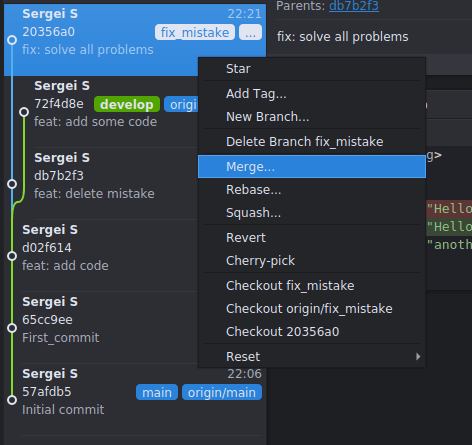Click the fix_mistake branch badge
Viewport: 472px width, 445px height.
[195, 32]
